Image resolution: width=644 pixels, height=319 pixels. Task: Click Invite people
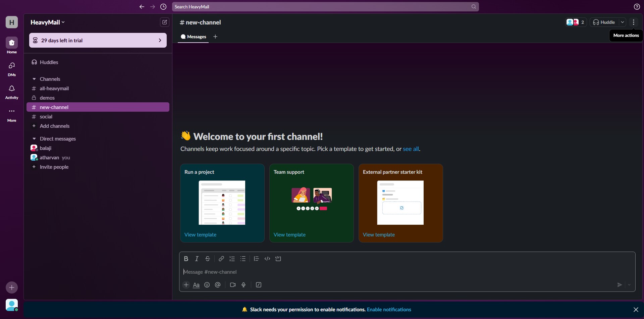coord(98,167)
